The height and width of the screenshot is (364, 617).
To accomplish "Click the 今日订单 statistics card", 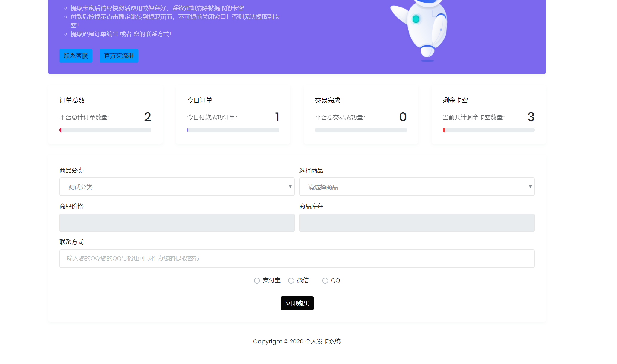I will click(233, 114).
